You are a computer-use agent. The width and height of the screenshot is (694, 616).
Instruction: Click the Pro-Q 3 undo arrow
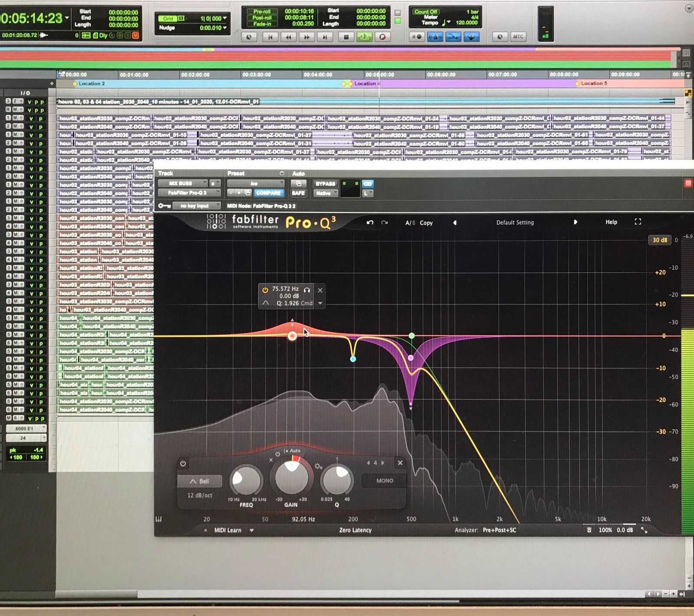tap(370, 222)
